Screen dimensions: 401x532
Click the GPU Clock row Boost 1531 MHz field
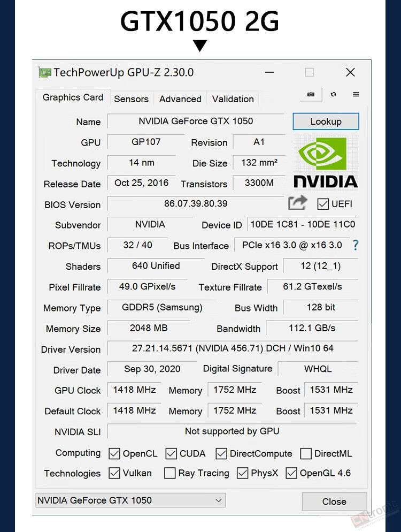point(331,390)
